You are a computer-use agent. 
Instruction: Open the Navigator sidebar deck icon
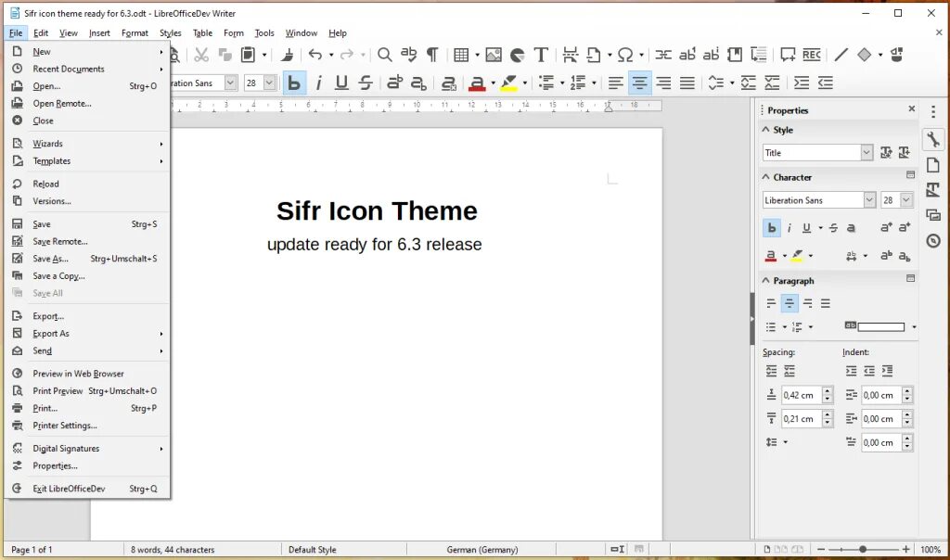pyautogui.click(x=933, y=241)
